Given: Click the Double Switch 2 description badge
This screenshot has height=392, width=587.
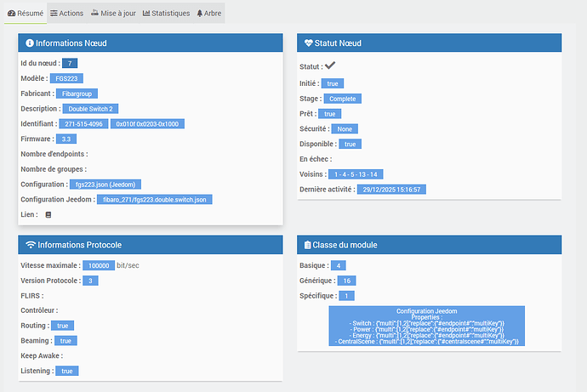Looking at the screenshot, I should [x=90, y=109].
